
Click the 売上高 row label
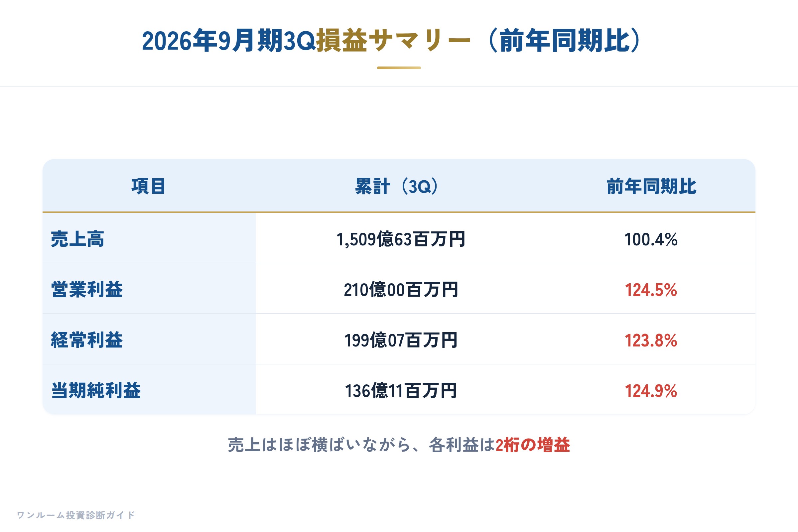(78, 239)
